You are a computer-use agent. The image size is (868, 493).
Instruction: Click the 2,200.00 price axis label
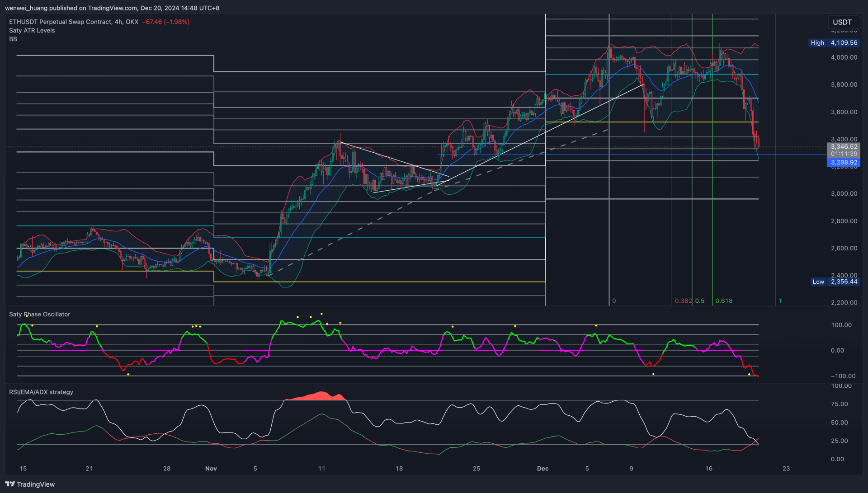[844, 303]
